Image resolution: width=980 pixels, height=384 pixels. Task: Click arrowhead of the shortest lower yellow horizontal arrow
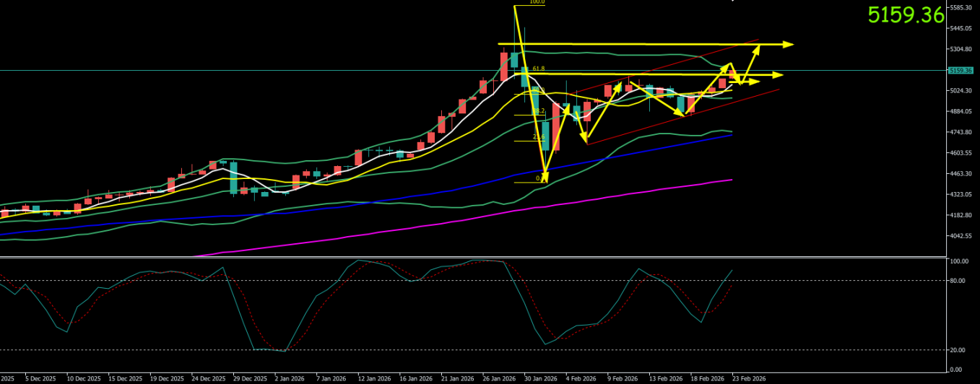pos(755,82)
